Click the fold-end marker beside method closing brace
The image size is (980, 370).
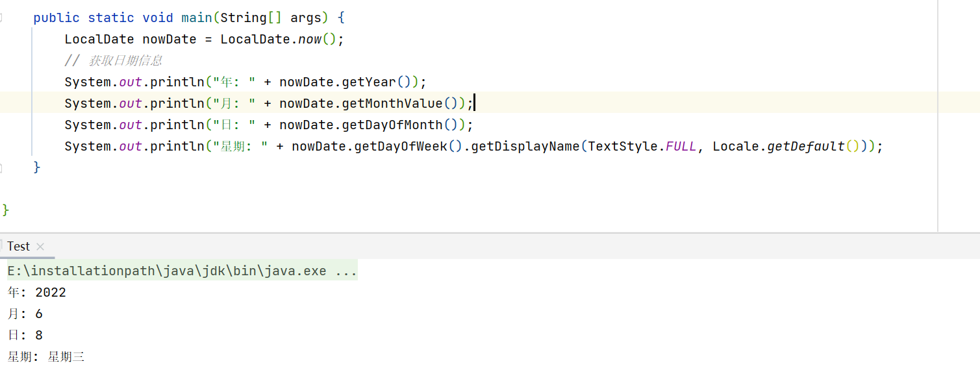[x=2, y=167]
